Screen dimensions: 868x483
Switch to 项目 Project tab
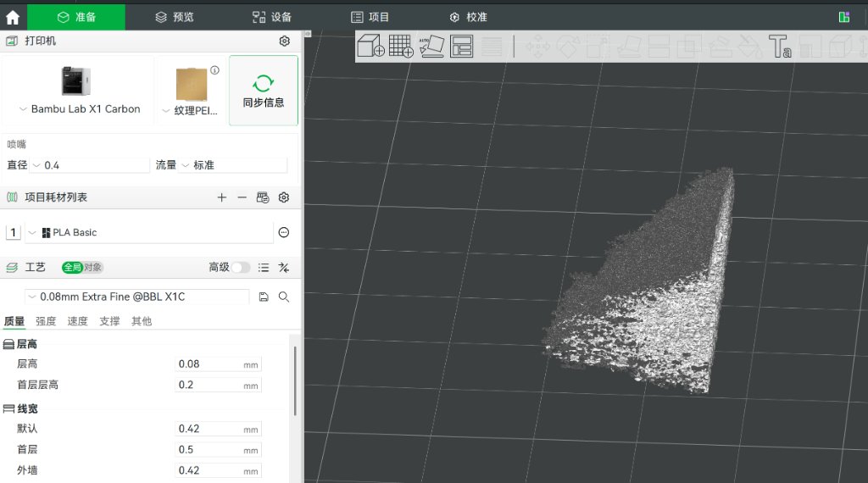370,17
